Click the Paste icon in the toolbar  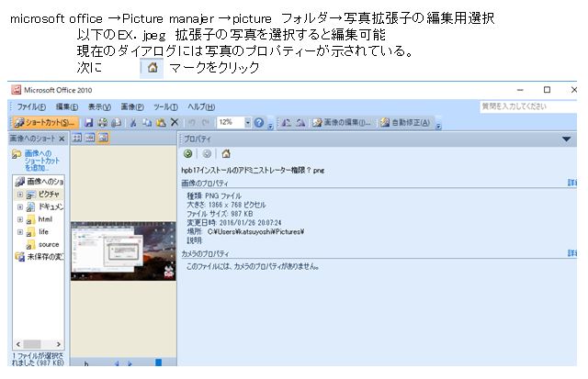[161, 122]
